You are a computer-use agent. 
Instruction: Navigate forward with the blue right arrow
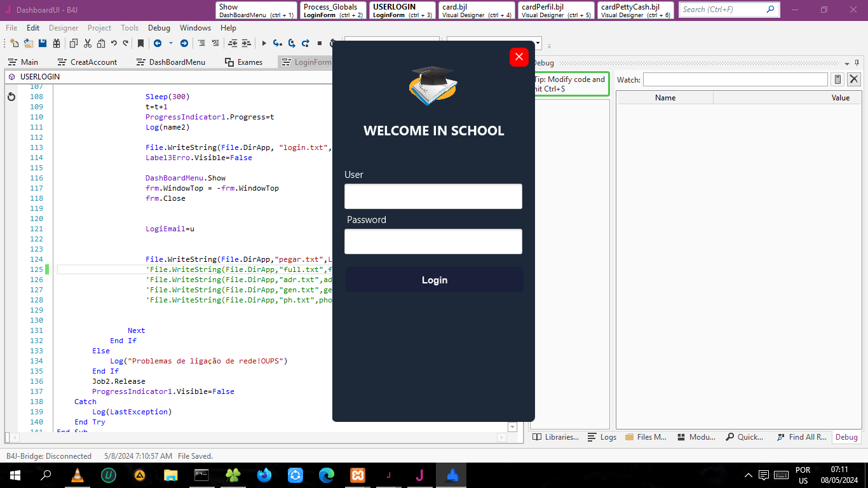coord(184,43)
